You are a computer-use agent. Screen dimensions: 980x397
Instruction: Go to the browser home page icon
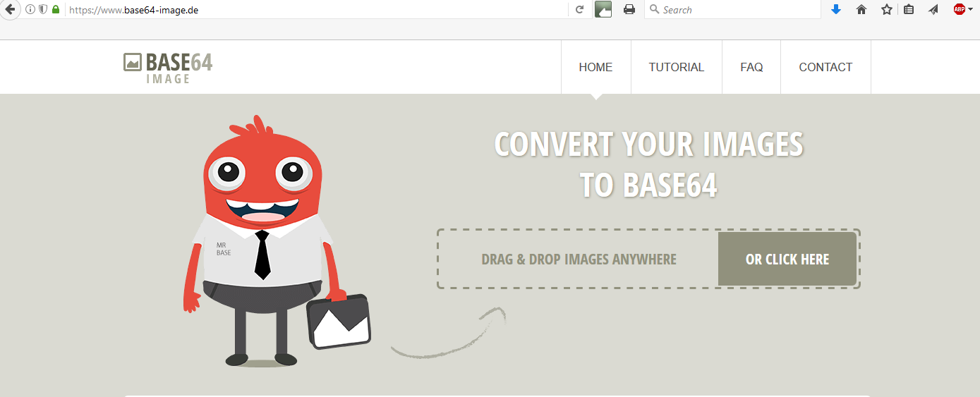coord(861,10)
